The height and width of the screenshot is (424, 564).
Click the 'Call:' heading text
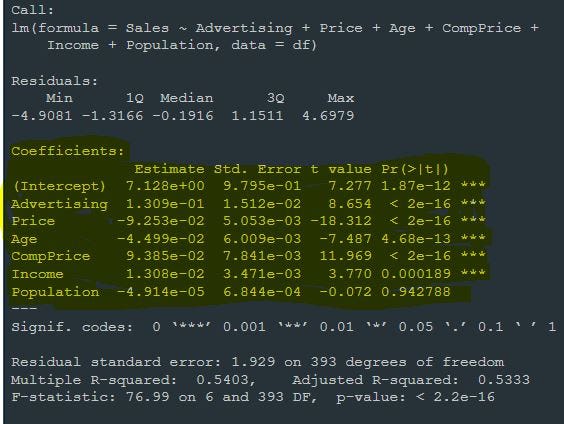[x=32, y=10]
